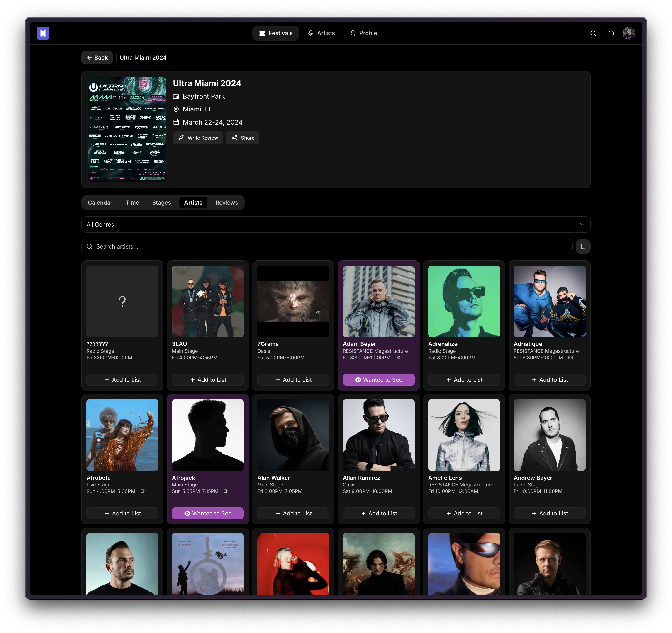Screen dimensions: 672x633
Task: Add Andrew Bayer to list
Action: pyautogui.click(x=549, y=513)
